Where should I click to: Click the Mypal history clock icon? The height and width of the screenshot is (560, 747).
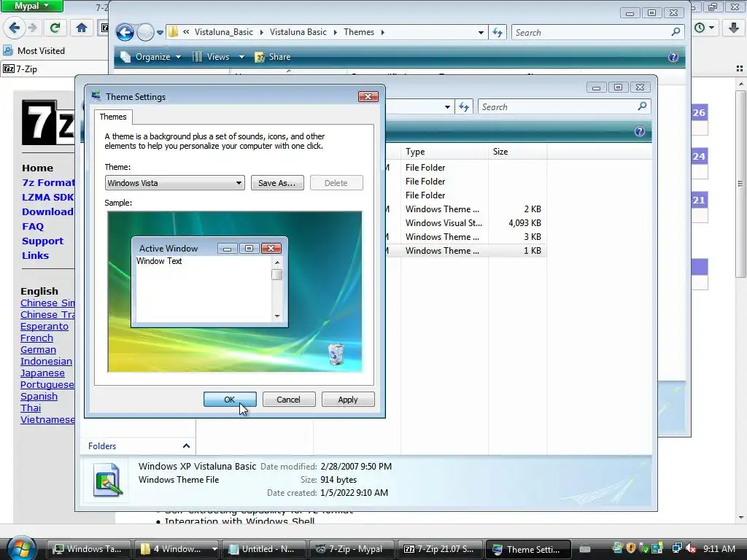click(x=700, y=28)
